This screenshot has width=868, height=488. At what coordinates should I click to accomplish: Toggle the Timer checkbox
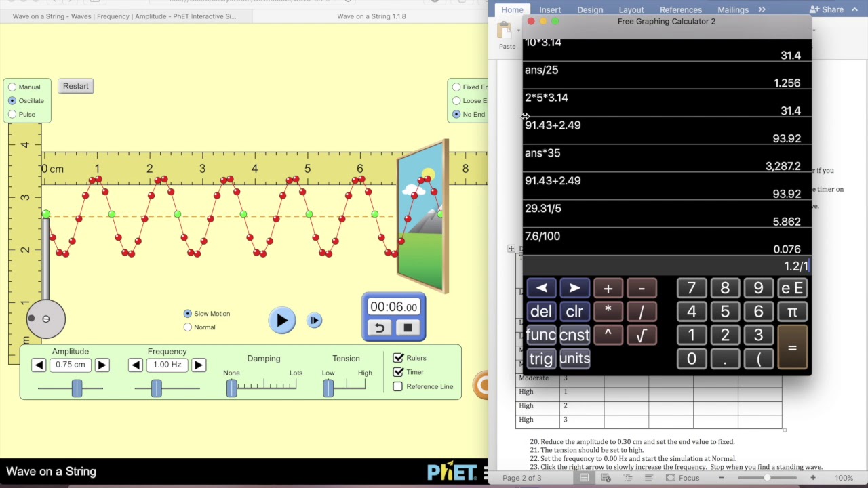click(398, 372)
